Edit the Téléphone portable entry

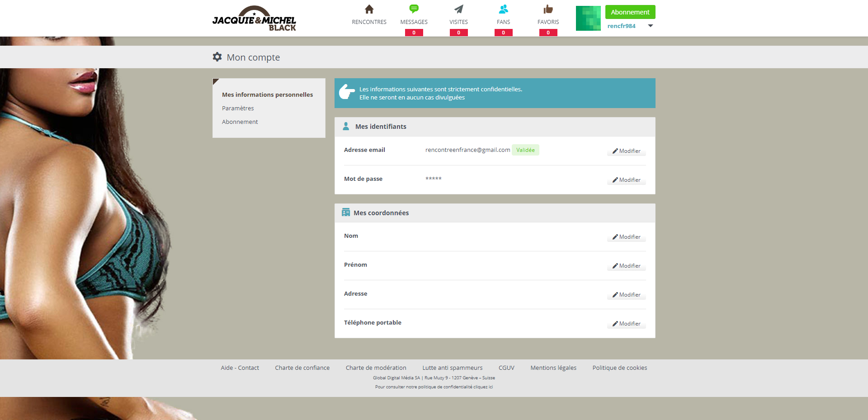click(626, 324)
